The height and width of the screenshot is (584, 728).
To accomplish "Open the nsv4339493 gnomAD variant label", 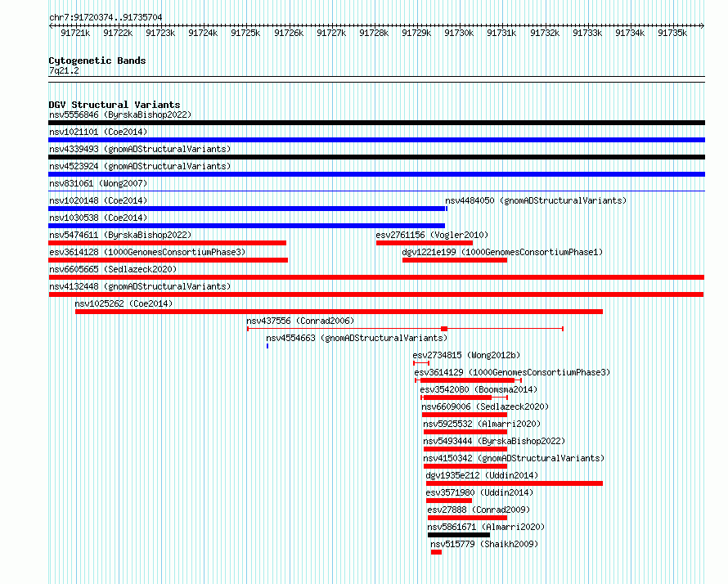I will 140,149.
